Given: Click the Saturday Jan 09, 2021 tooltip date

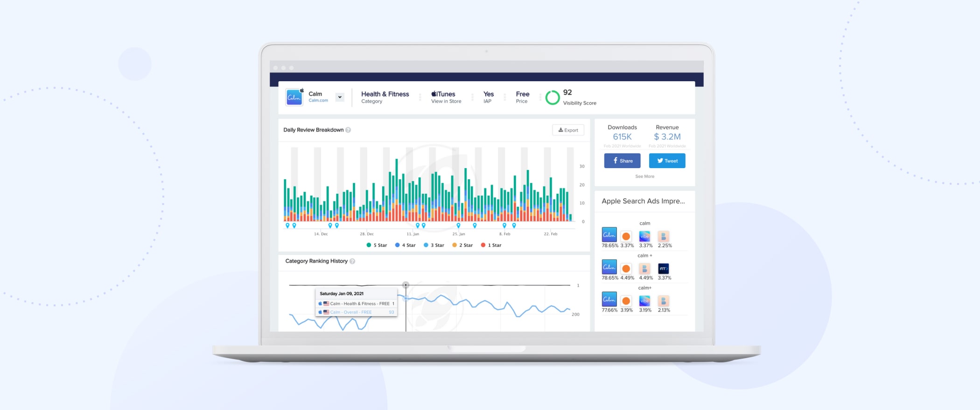Looking at the screenshot, I should tap(342, 294).
